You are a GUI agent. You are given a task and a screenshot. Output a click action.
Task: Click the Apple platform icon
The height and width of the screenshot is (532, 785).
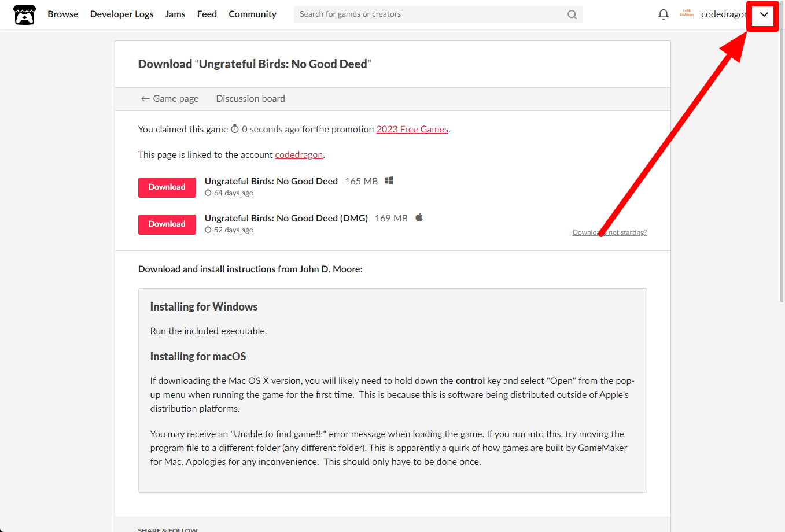[x=419, y=218]
